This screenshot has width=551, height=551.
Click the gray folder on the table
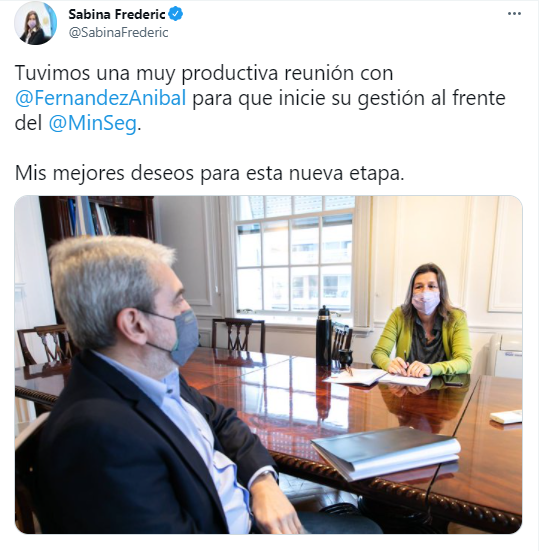(386, 452)
